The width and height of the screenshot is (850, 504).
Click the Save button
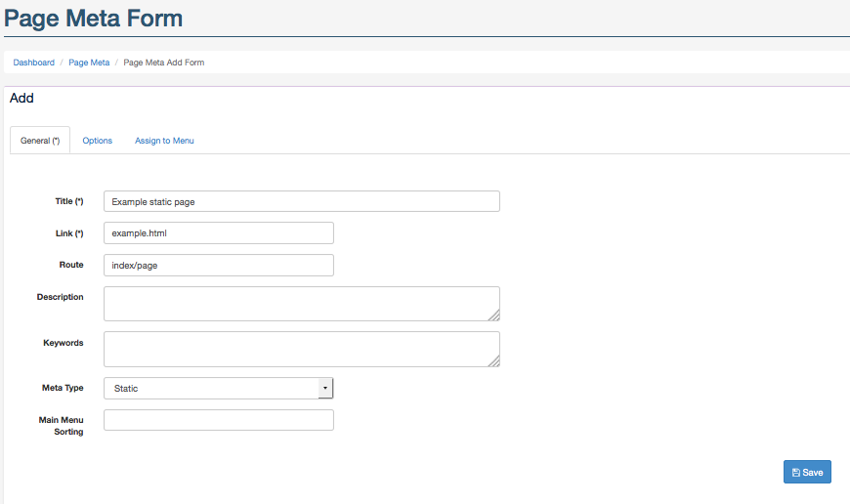[807, 472]
